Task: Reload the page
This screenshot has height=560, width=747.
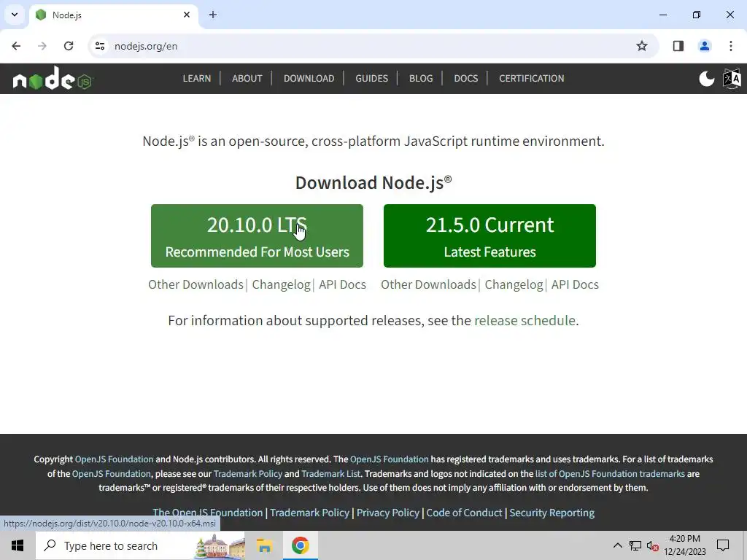Action: click(x=69, y=46)
